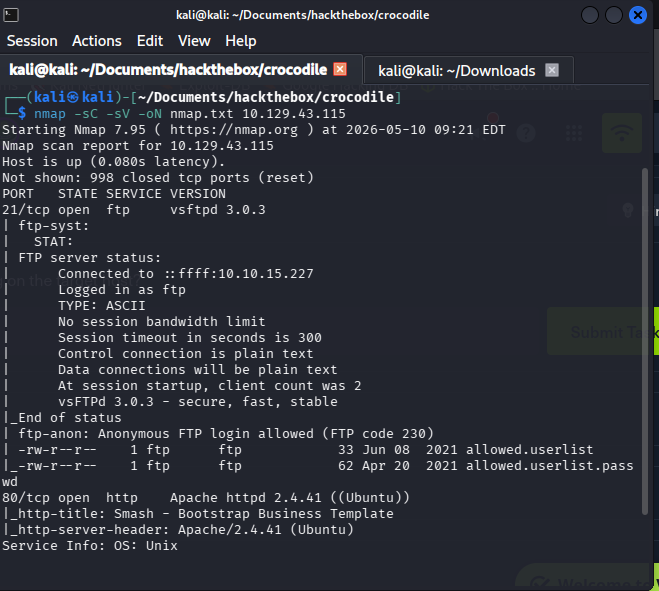Click the prompt path ~/Documents/hackthebox/crocodile

[x=266, y=97]
